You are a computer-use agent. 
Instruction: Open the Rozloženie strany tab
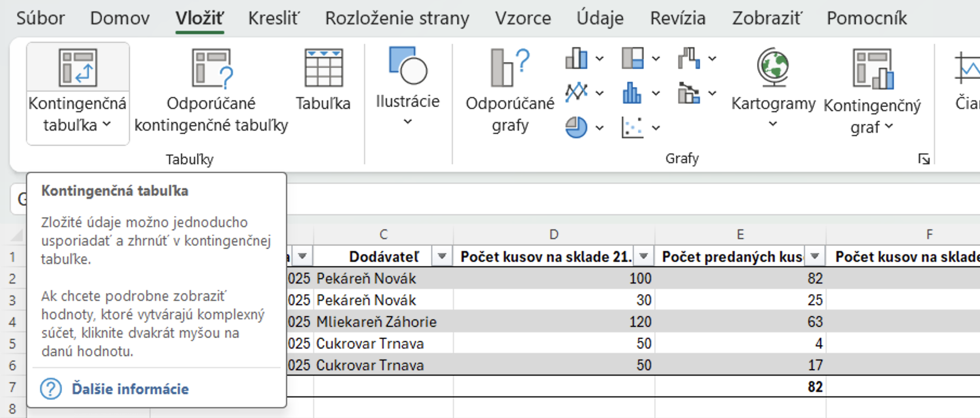(397, 18)
